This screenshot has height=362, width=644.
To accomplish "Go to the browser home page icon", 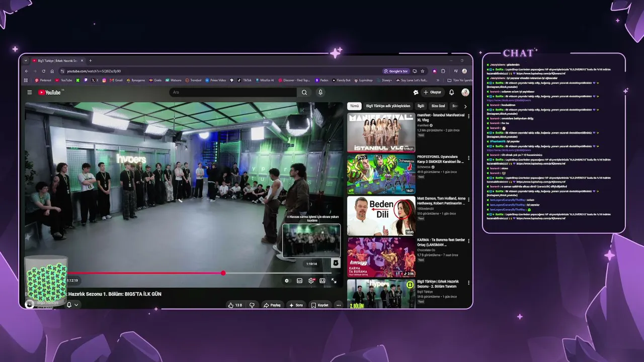I will (x=52, y=71).
